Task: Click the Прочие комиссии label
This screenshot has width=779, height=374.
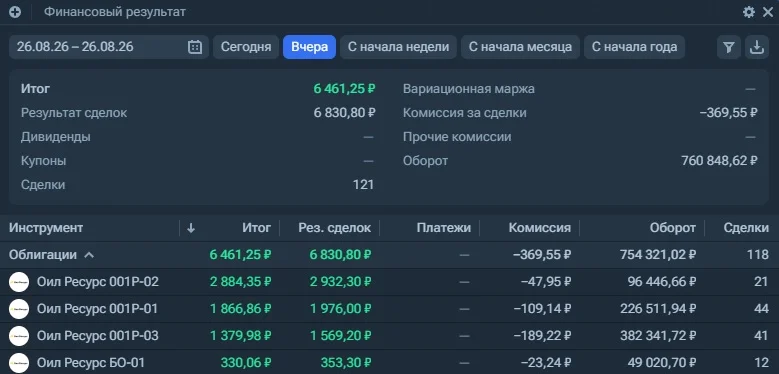Action: click(457, 137)
